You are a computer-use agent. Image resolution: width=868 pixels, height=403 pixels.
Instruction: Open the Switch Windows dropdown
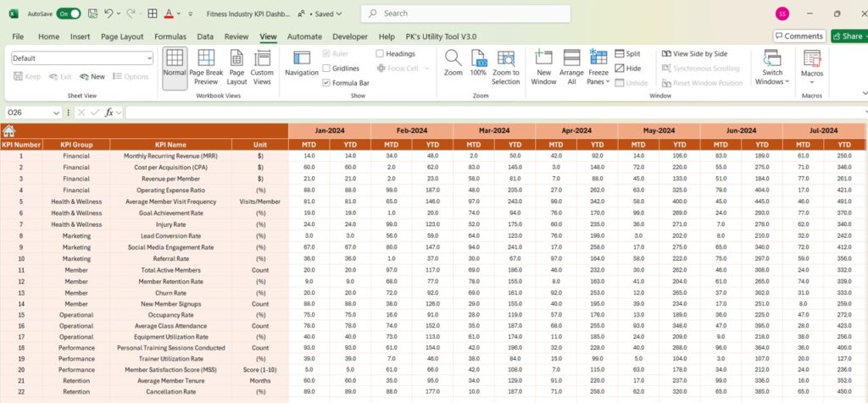pyautogui.click(x=772, y=68)
